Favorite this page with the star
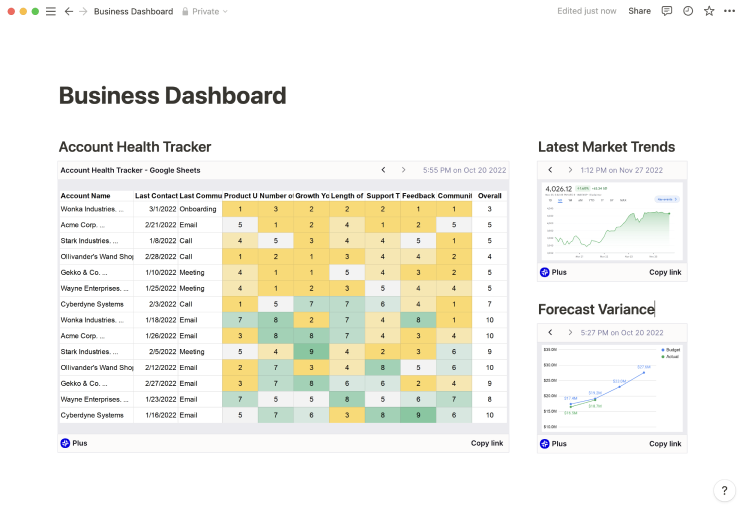The image size is (746, 512). [x=709, y=11]
